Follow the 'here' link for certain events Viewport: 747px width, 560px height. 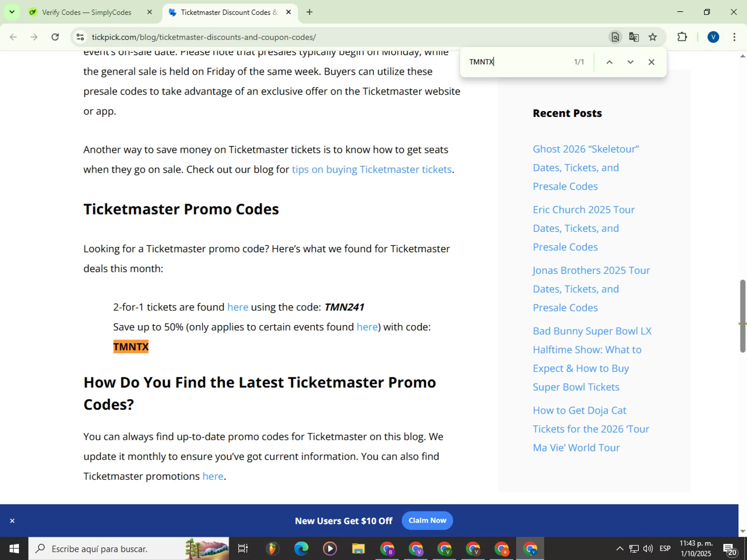tap(367, 327)
